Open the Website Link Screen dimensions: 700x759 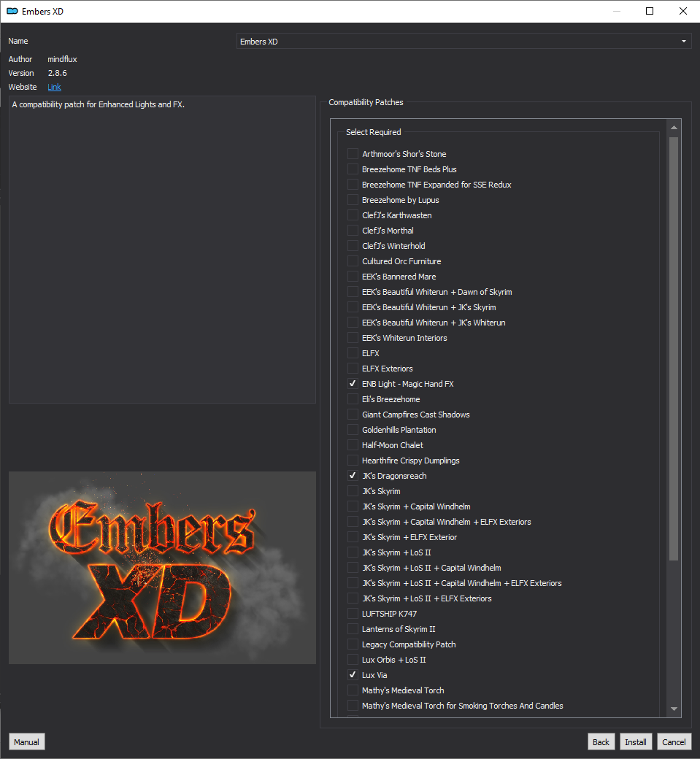pyautogui.click(x=54, y=87)
